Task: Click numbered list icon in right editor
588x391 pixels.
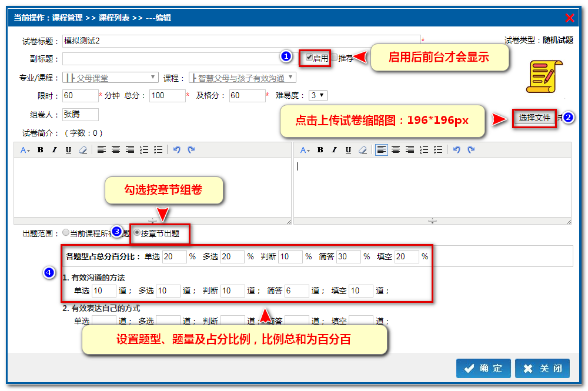Action: pyautogui.click(x=424, y=150)
